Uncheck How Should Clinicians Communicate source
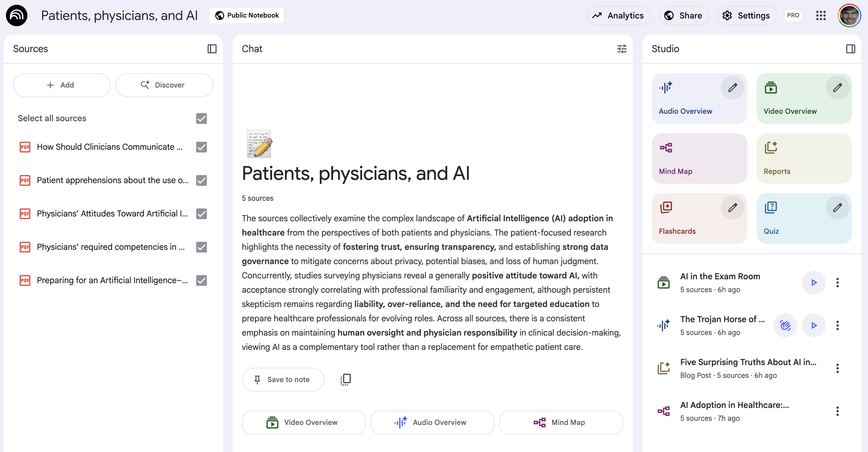 [x=202, y=147]
